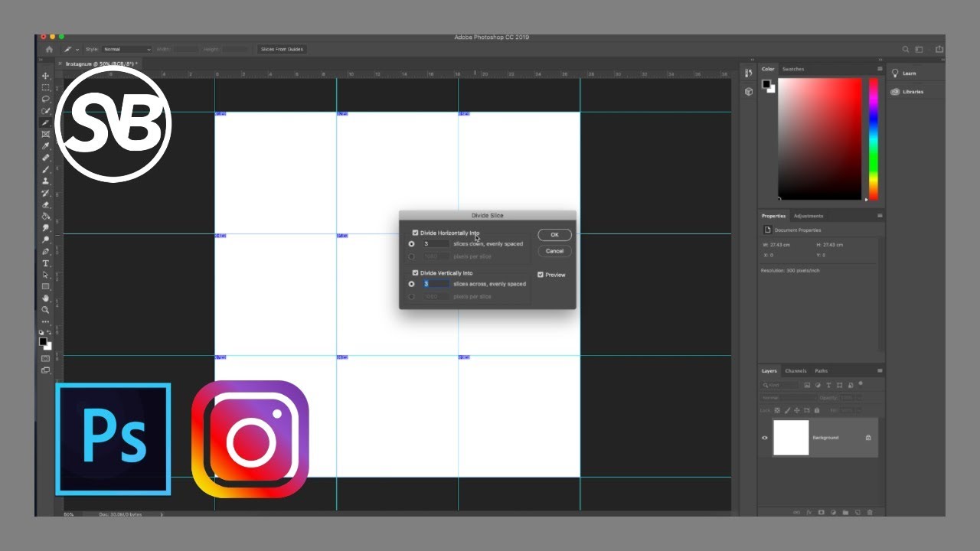The image size is (980, 551).
Task: Select the Pen tool
Action: click(46, 252)
